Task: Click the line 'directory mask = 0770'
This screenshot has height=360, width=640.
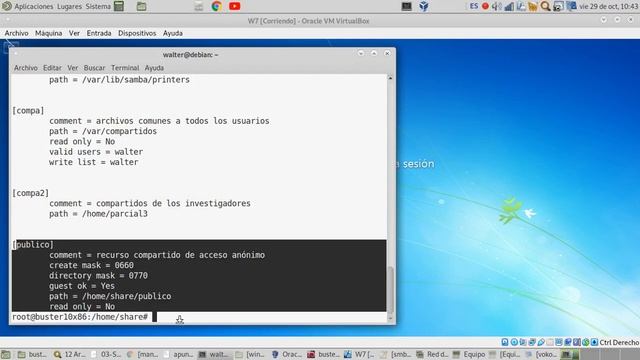Action: click(98, 276)
